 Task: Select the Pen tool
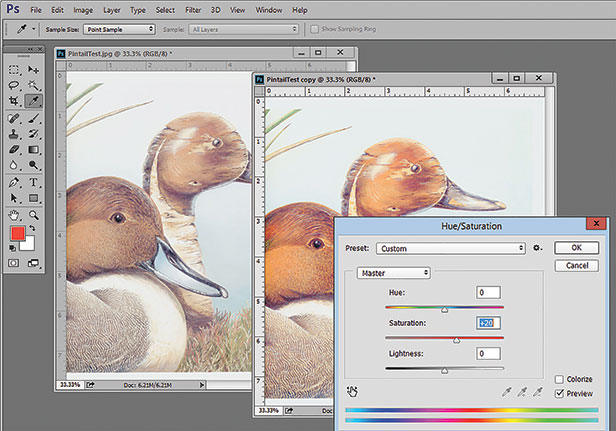click(x=14, y=182)
